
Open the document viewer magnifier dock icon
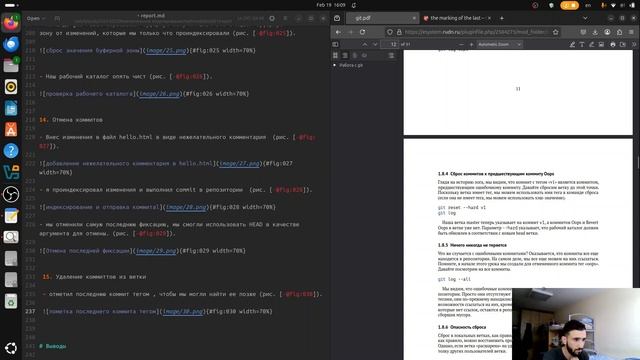11,237
